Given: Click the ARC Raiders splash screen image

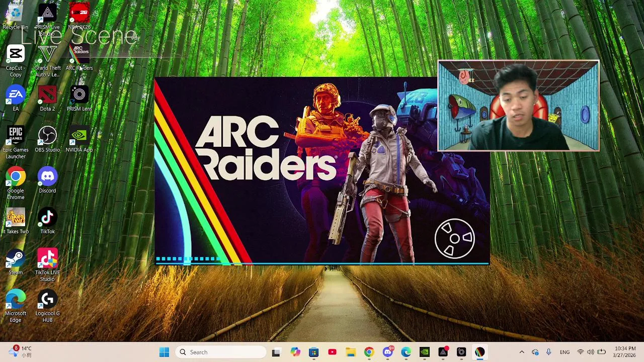Looking at the screenshot, I should click(322, 171).
